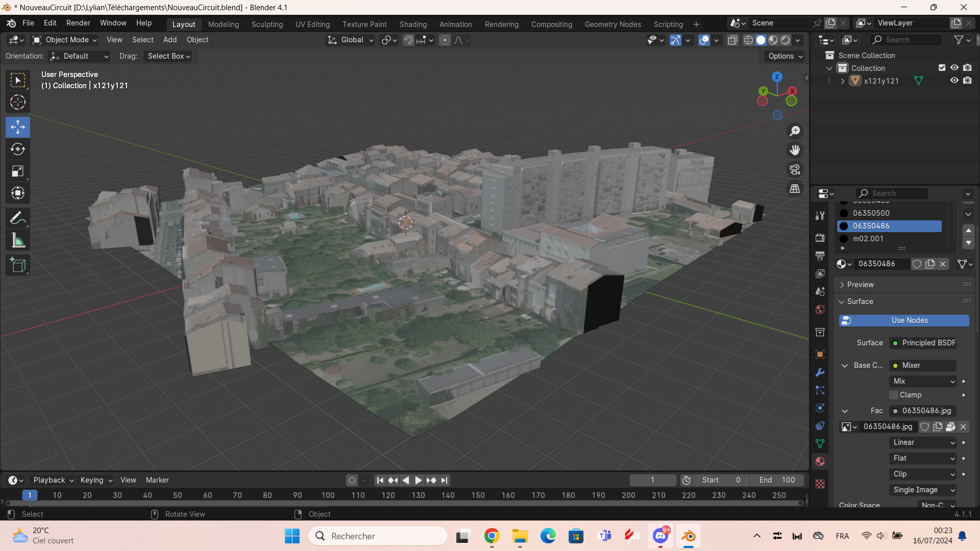This screenshot has height=551, width=980.
Task: Select the Move tool
Action: (18, 127)
